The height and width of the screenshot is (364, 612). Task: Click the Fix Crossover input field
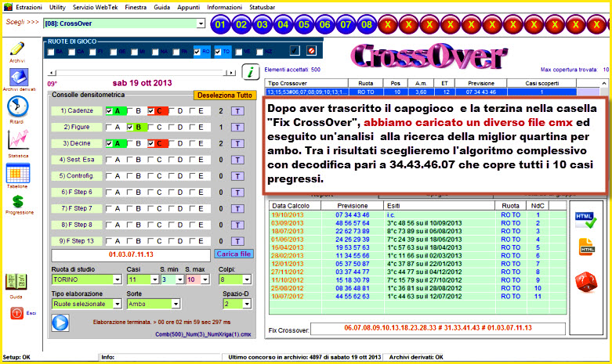pos(438,328)
